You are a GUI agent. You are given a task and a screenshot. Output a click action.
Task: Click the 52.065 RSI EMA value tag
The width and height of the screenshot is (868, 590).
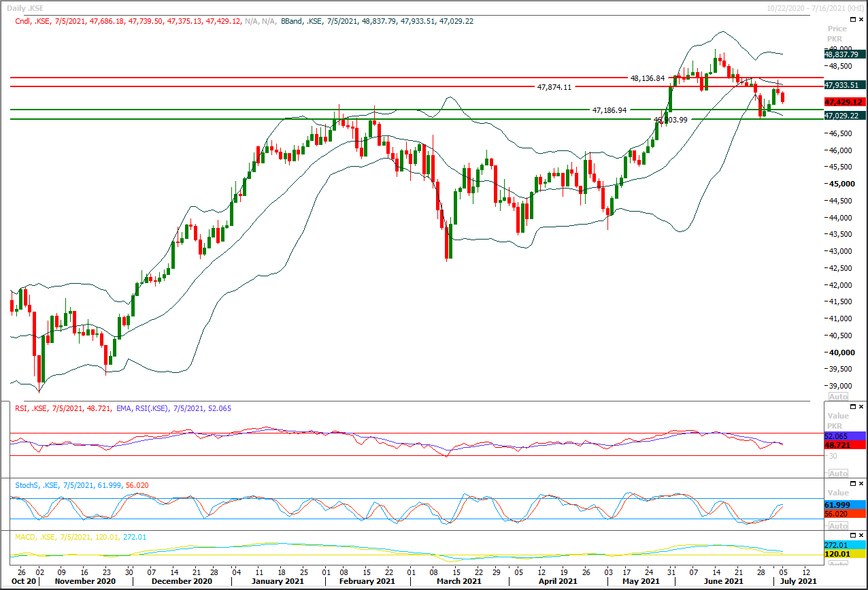(844, 436)
